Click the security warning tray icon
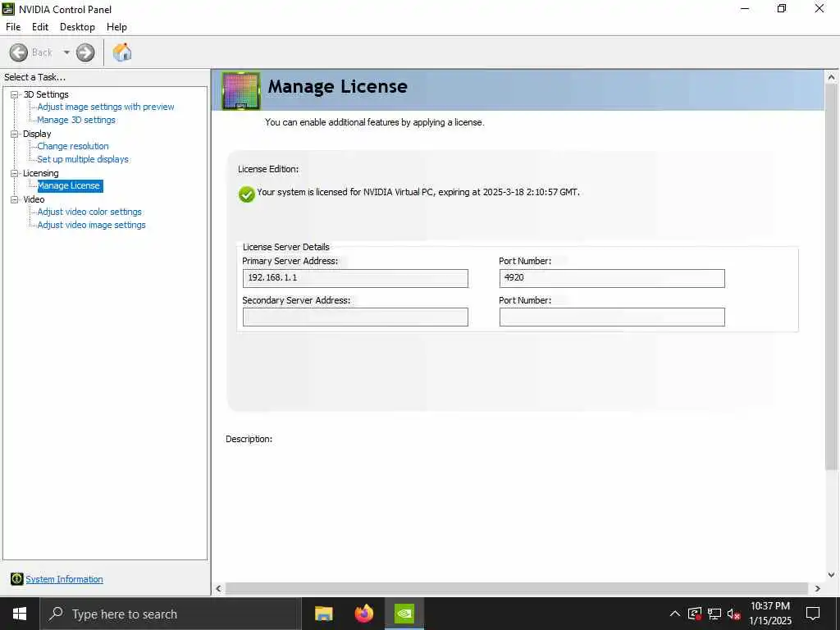Image resolution: width=840 pixels, height=630 pixels. click(695, 614)
